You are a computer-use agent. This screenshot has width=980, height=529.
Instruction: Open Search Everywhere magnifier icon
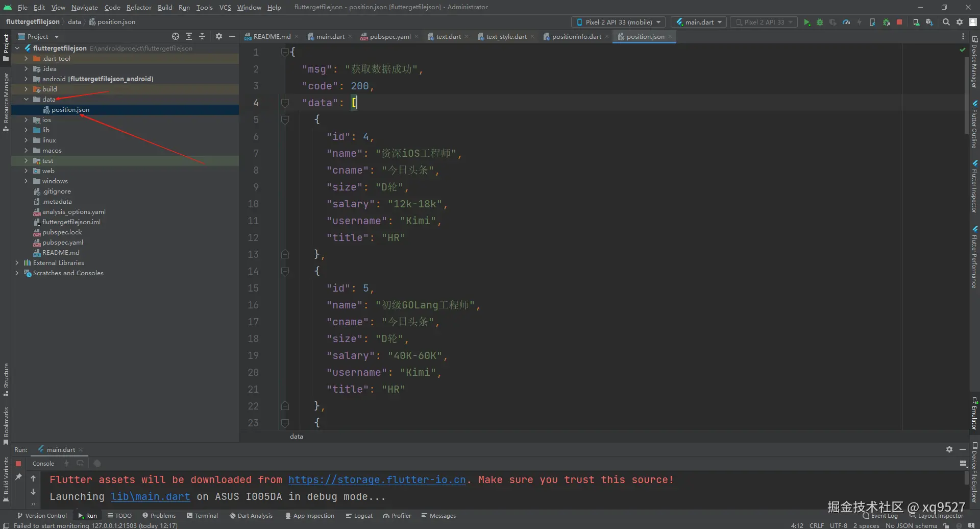(x=946, y=22)
